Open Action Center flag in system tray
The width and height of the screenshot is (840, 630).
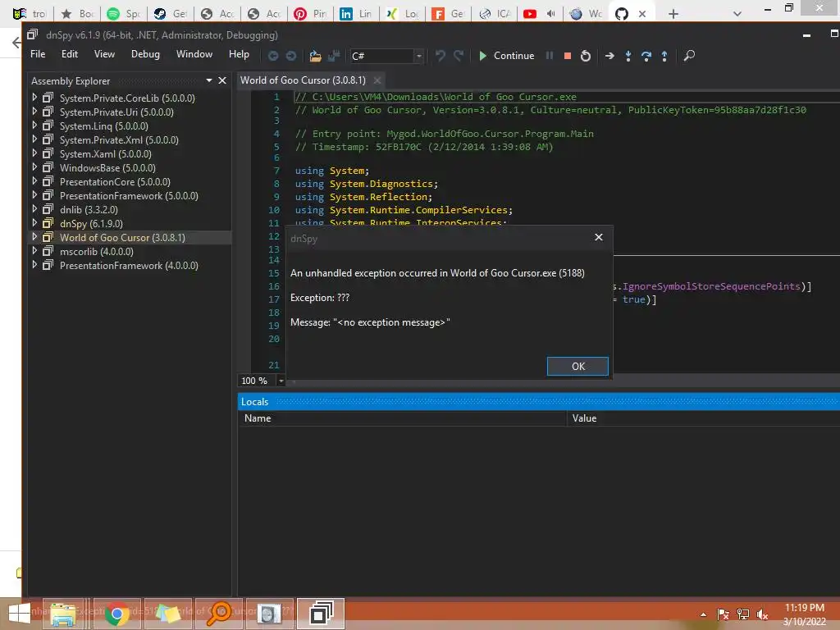coord(724,614)
